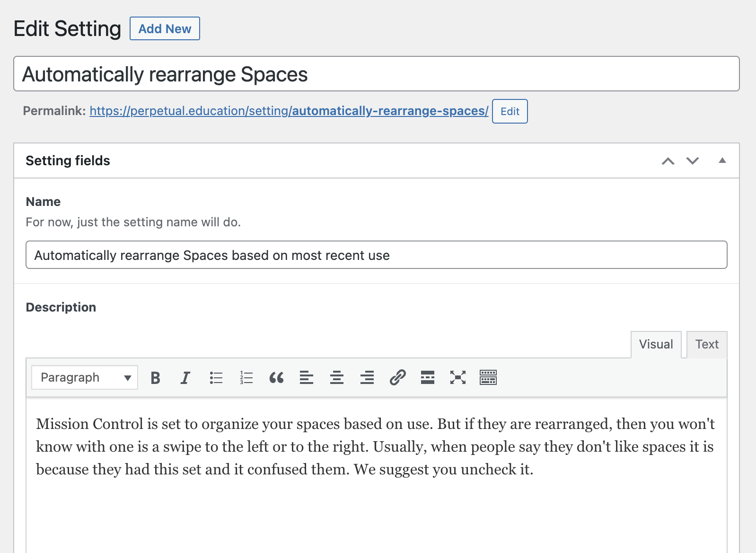Toggle bold formatting in editor toolbar
Image resolution: width=756 pixels, height=553 pixels.
coord(155,377)
